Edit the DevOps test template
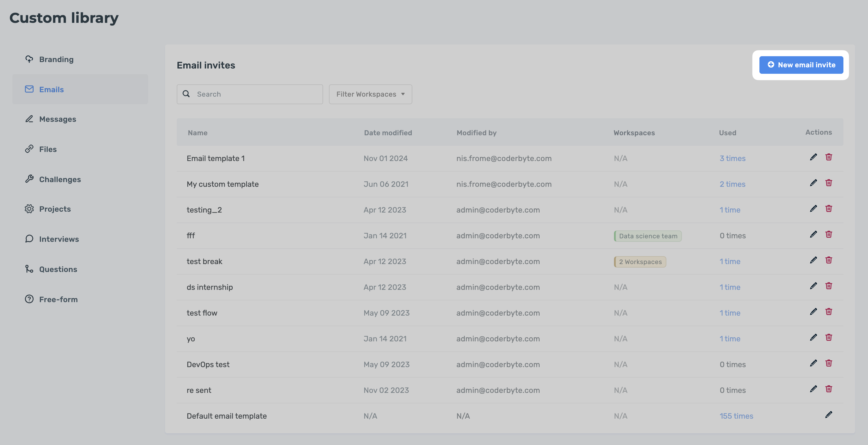The width and height of the screenshot is (868, 445). (813, 363)
